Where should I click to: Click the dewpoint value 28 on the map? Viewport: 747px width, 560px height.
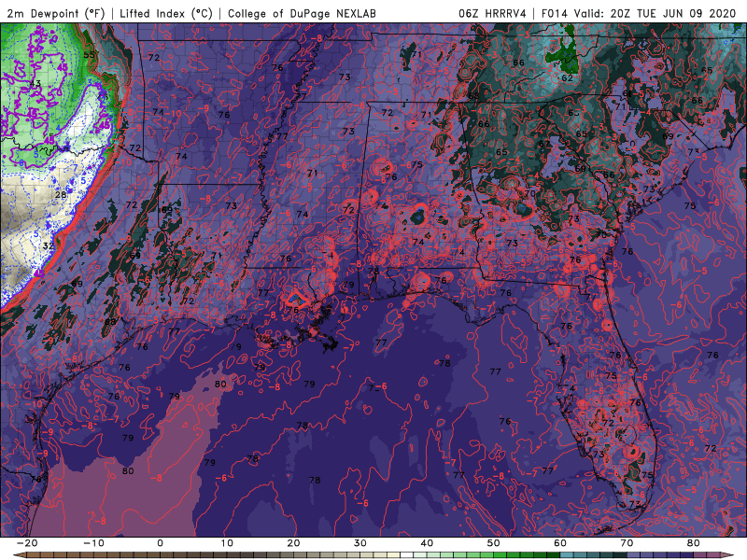(61, 195)
